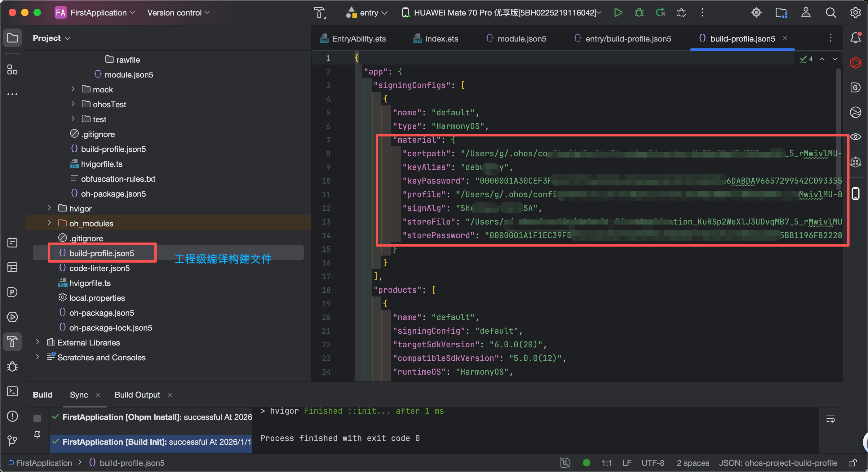Viewport: 868px width, 472px height.
Task: Toggle the read-only lock in the status bar
Action: (x=852, y=463)
